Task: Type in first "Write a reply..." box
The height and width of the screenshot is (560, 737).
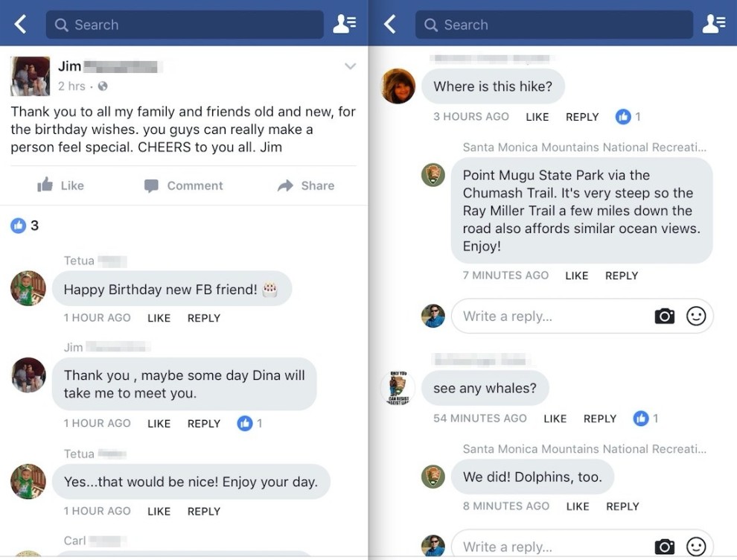Action: [x=551, y=316]
